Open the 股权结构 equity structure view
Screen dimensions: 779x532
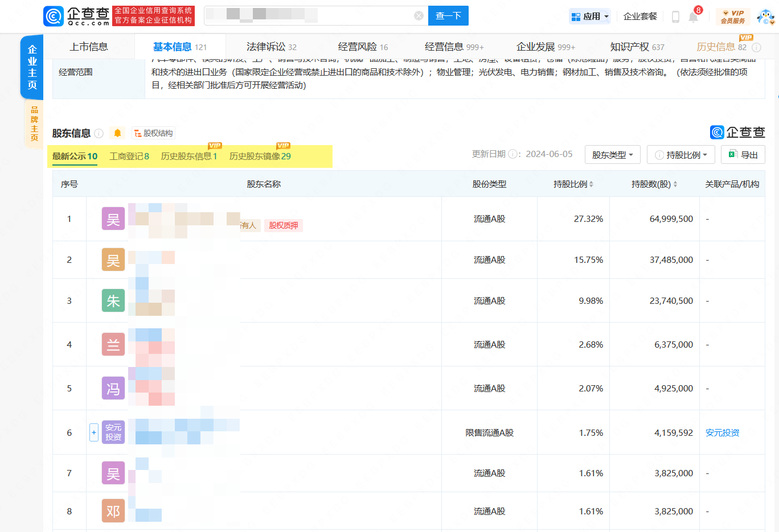click(153, 133)
